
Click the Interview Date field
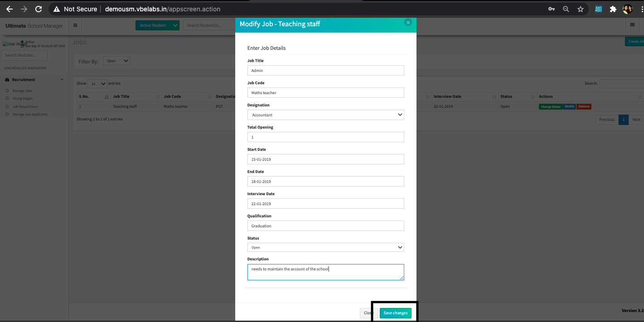[x=325, y=204]
